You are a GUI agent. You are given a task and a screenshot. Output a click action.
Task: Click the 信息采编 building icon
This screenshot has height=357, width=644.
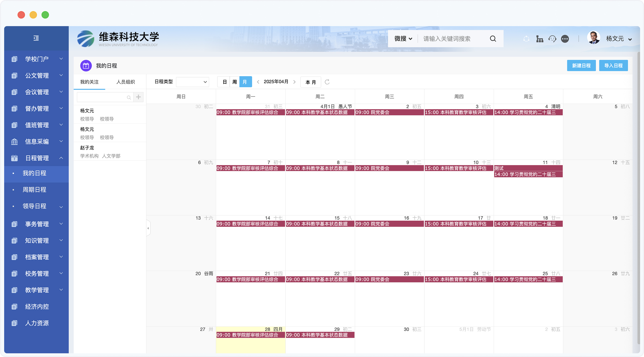[x=14, y=142]
